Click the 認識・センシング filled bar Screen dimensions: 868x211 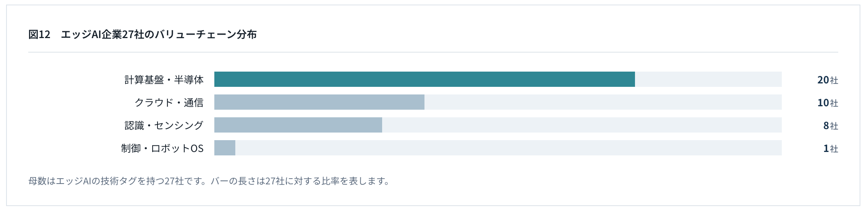point(298,125)
